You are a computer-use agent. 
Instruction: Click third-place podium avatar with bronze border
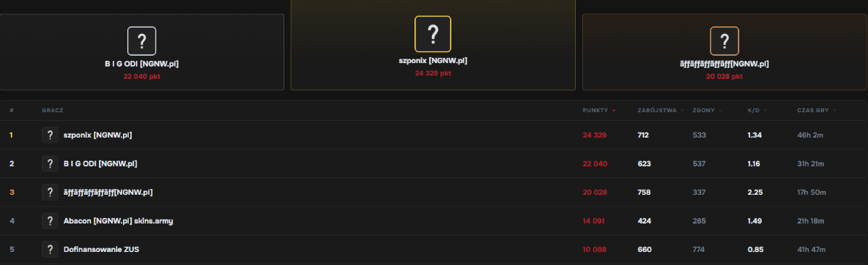pos(724,41)
